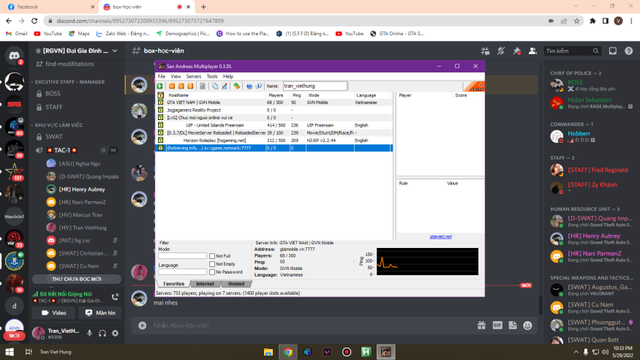The width and height of the screenshot is (640, 360).
Task: Select the Horizon Roleplay server row
Action: coord(275,140)
